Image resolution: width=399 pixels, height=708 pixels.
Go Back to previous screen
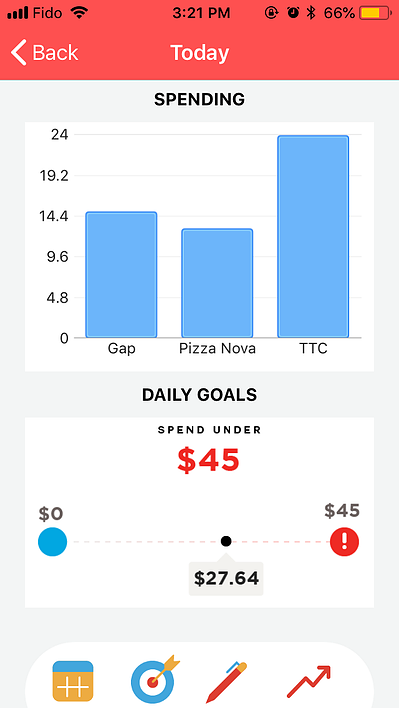[x=45, y=53]
